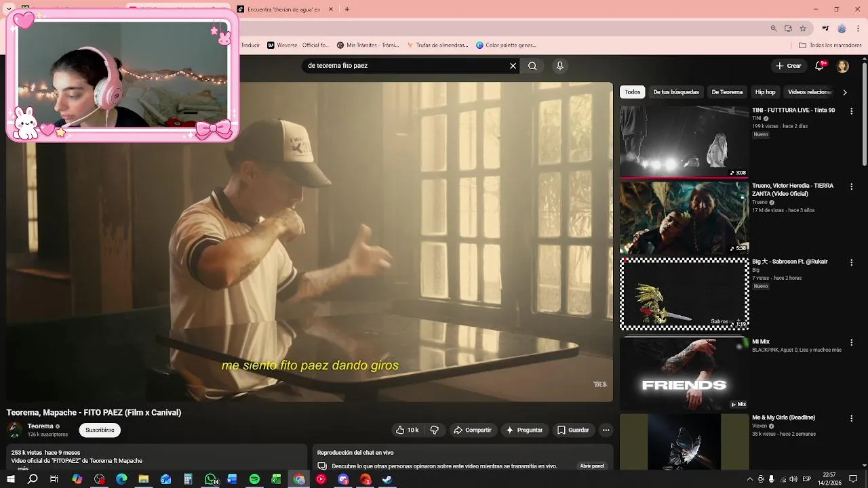Select the Hip hop chip
This screenshot has height=488, width=868.
click(x=765, y=92)
